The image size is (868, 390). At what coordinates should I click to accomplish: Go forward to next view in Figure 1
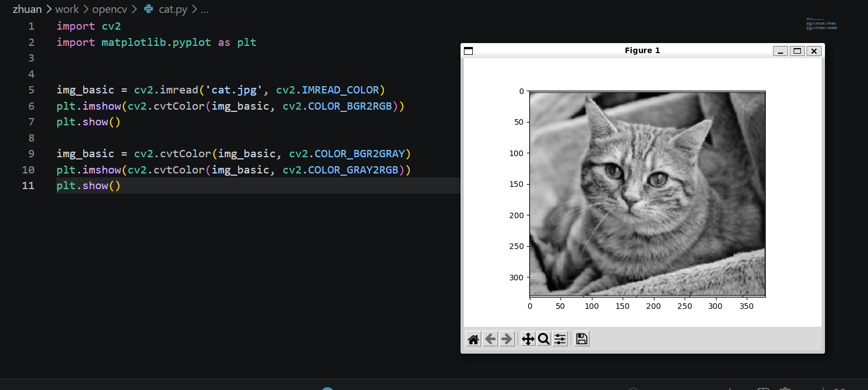[507, 339]
